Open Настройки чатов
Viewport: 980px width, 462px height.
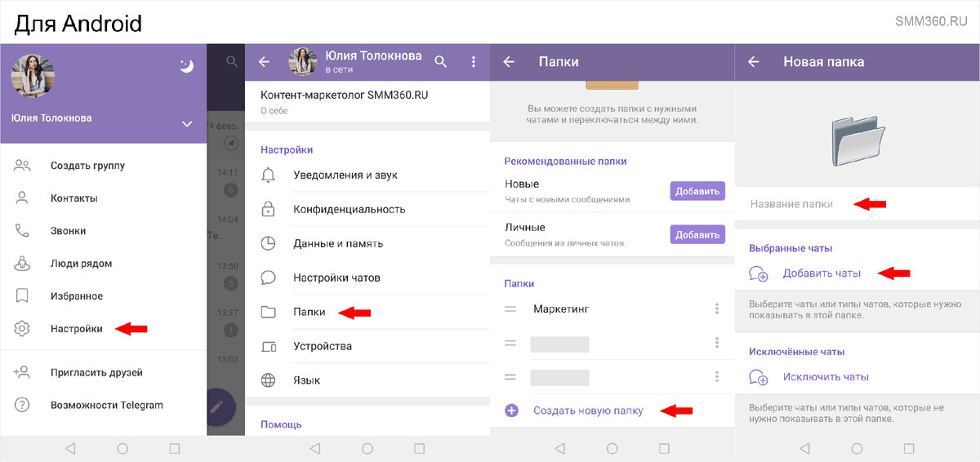click(x=367, y=278)
